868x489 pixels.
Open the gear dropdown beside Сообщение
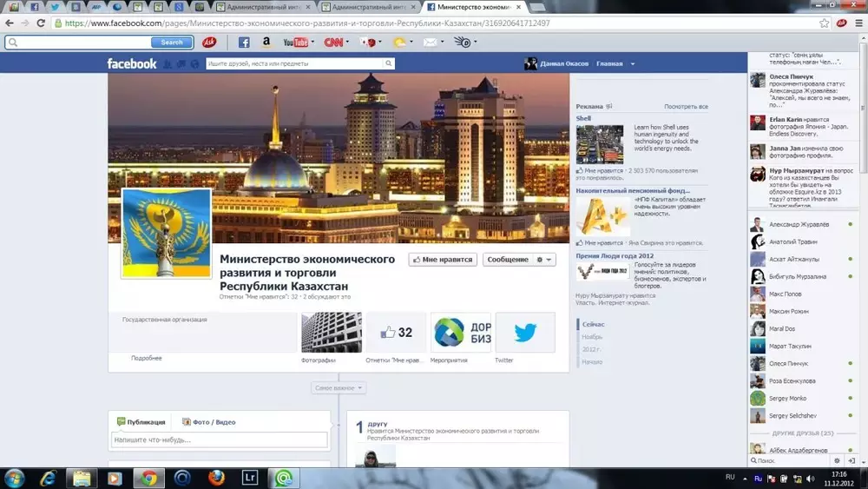point(543,260)
